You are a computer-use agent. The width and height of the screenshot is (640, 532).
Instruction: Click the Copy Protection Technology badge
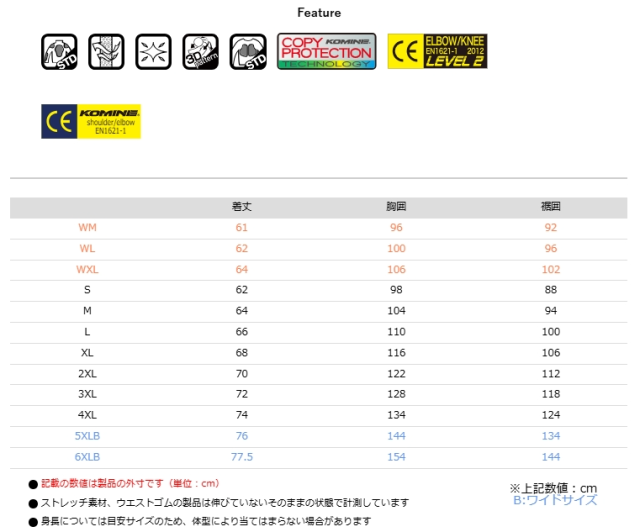point(327,51)
